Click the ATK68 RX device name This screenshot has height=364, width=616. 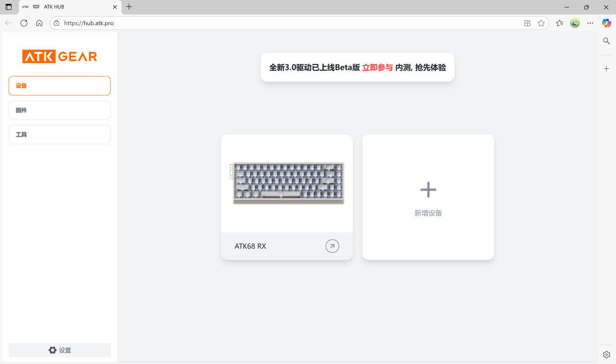click(x=250, y=246)
